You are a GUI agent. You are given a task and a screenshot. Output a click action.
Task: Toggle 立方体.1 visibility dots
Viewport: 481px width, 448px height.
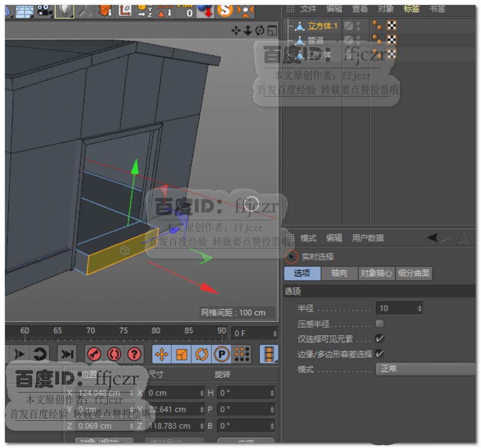click(358, 26)
